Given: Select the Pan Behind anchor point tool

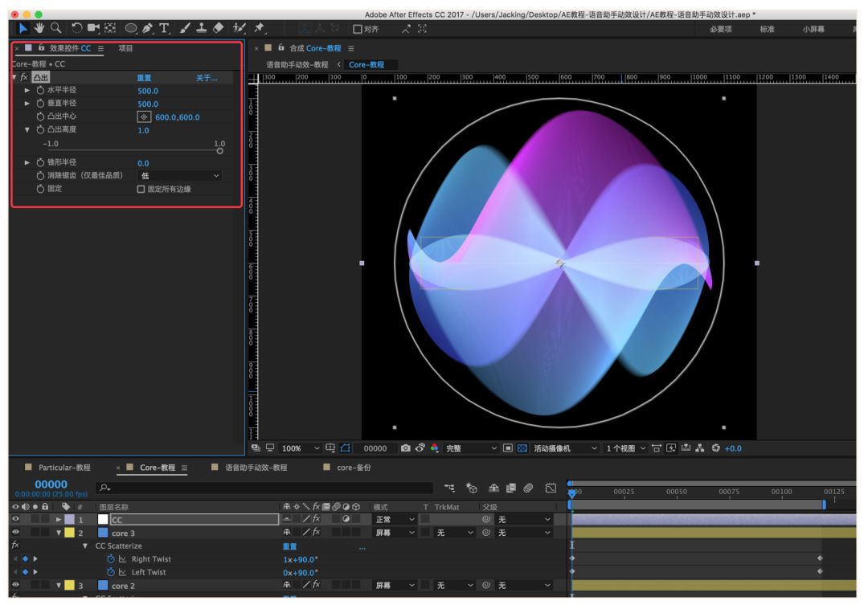Looking at the screenshot, I should [x=110, y=27].
